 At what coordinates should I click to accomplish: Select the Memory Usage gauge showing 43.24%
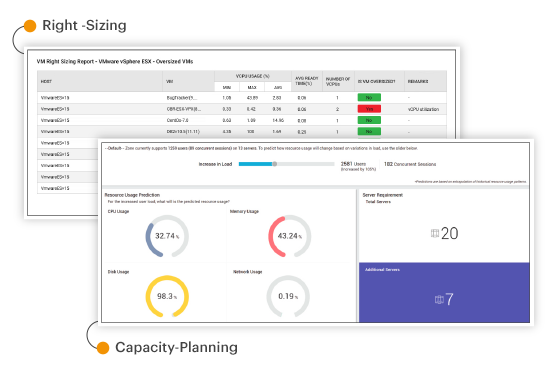(289, 236)
